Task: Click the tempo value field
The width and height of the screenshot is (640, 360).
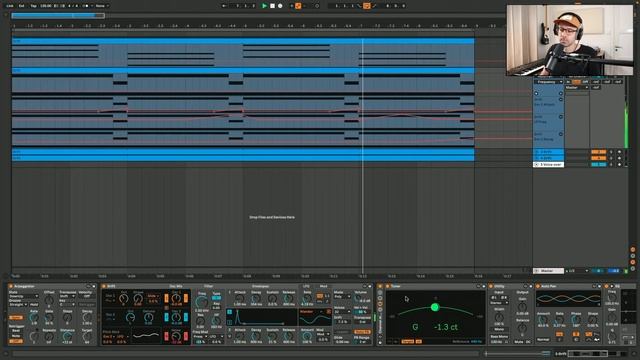Action: pyautogui.click(x=45, y=6)
